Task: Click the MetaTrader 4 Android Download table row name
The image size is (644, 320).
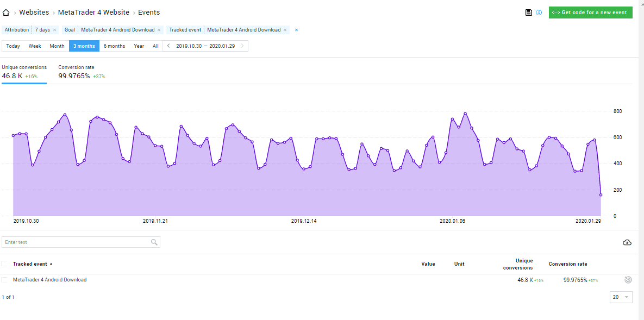Action: 49,280
